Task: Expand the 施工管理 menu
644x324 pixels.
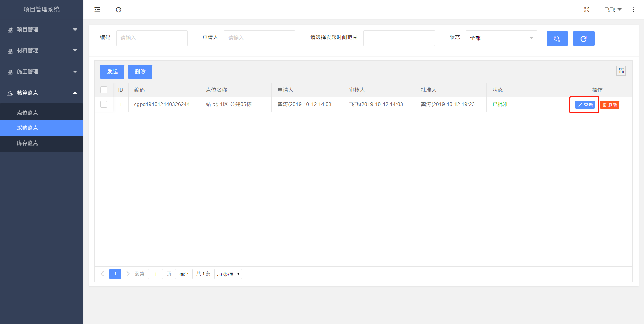Action: pos(41,72)
